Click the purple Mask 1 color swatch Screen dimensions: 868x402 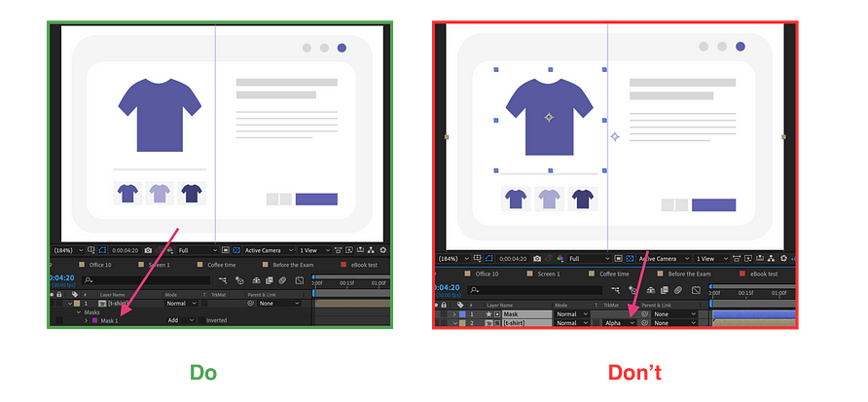pyautogui.click(x=94, y=320)
